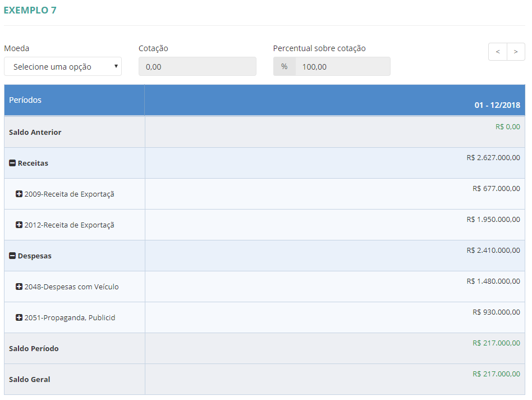The width and height of the screenshot is (532, 400).
Task: Click the Cotação field label
Action: tap(153, 48)
